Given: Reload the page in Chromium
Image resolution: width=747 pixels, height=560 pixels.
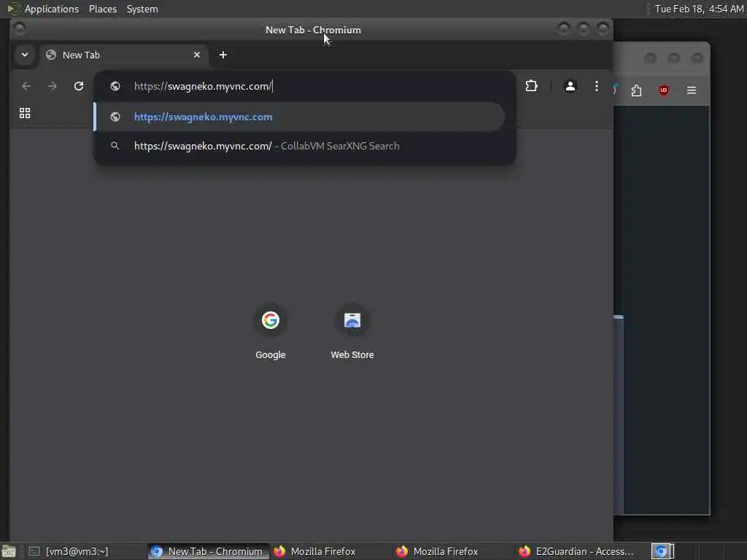Looking at the screenshot, I should (x=79, y=86).
